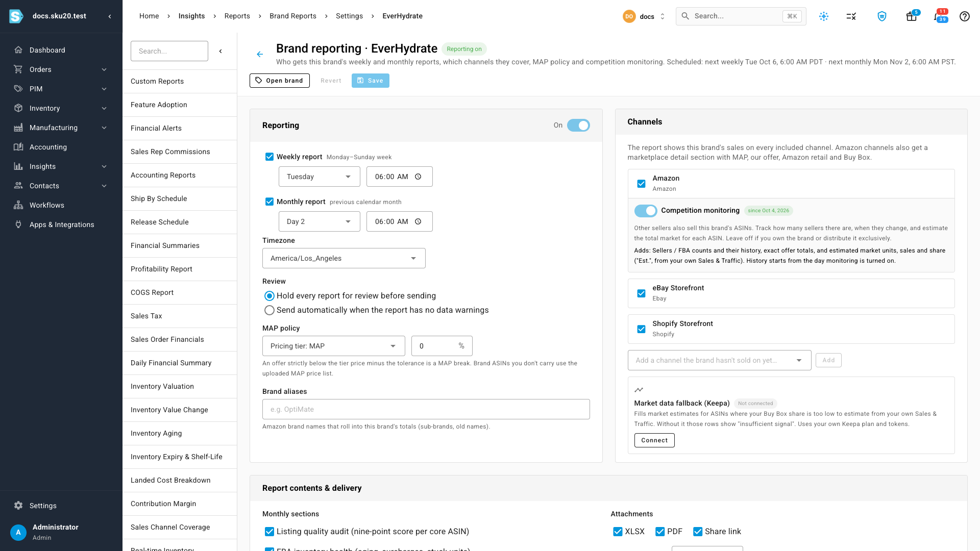Toggle Competition monitoring switch
Screen dimensions: 980x551
[x=646, y=211]
